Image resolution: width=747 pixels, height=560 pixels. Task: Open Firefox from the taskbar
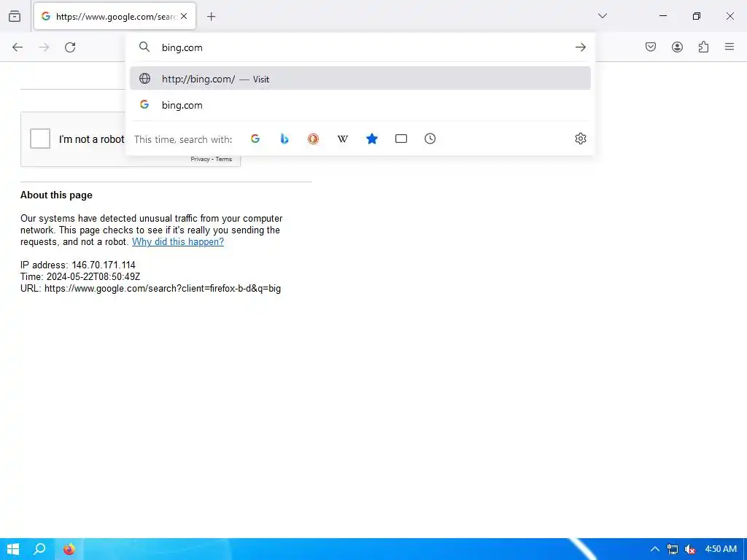[69, 549]
